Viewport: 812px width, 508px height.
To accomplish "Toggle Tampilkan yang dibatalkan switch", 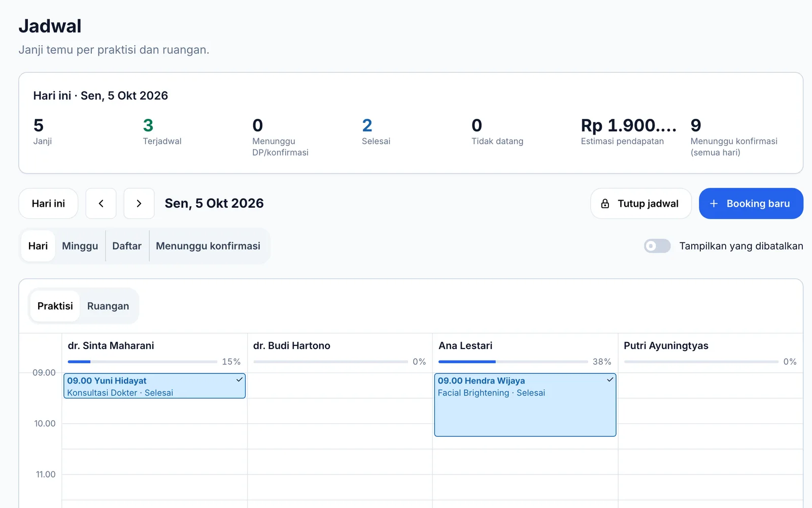I will (657, 246).
